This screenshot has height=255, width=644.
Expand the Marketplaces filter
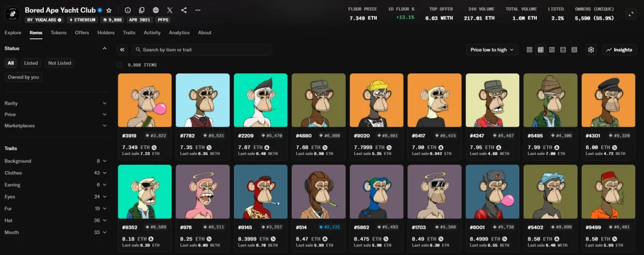point(55,126)
